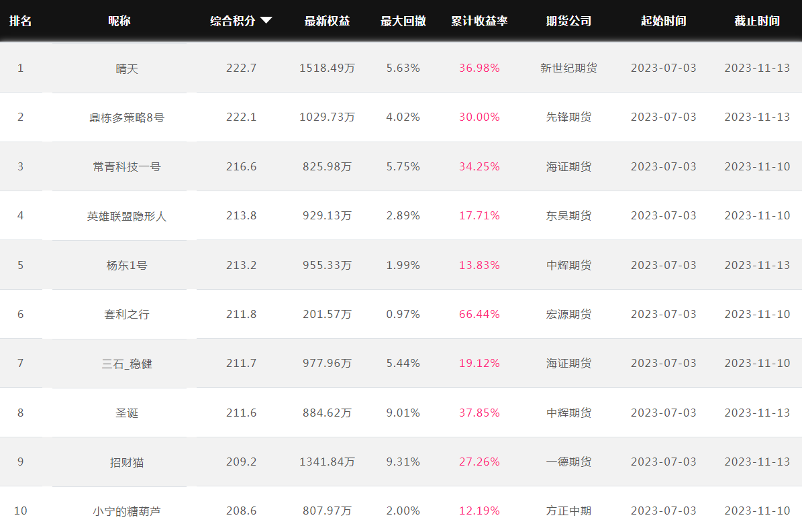
Task: Select the drawdown value 0.97%
Action: tap(403, 314)
